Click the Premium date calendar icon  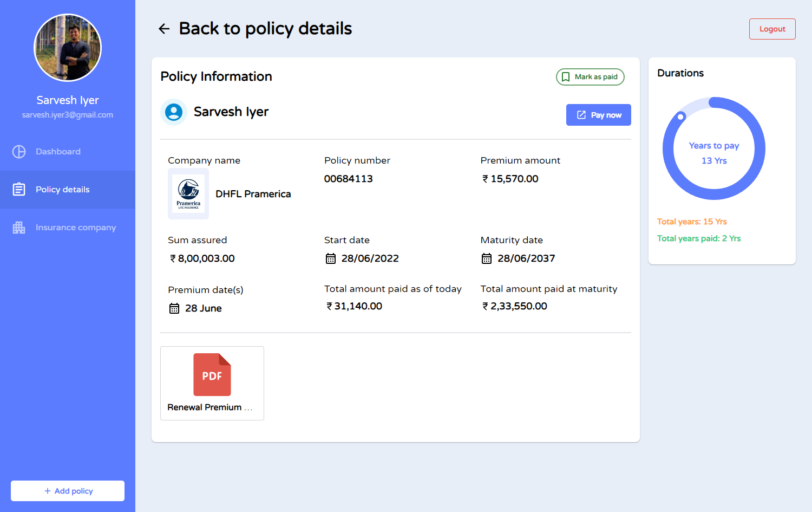174,309
